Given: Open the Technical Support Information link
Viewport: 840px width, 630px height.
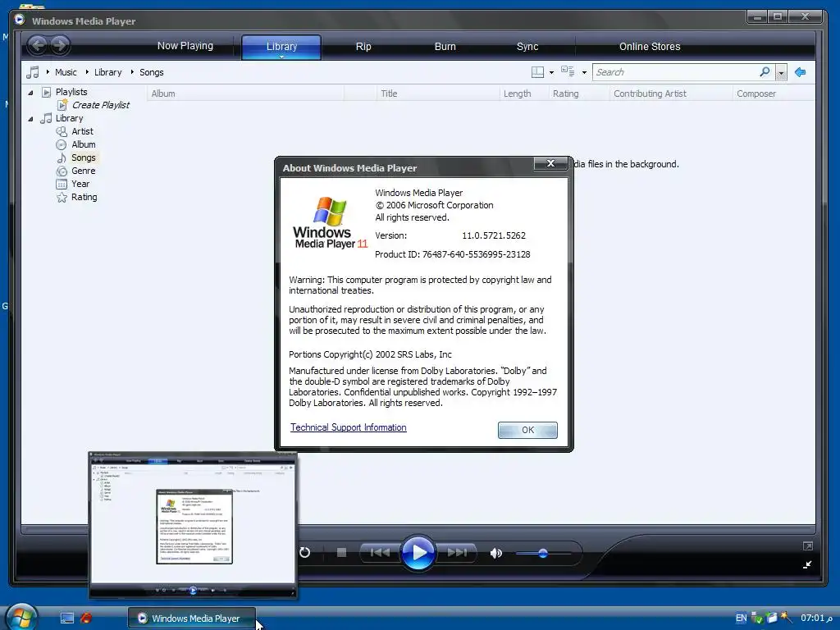Looking at the screenshot, I should 348,427.
